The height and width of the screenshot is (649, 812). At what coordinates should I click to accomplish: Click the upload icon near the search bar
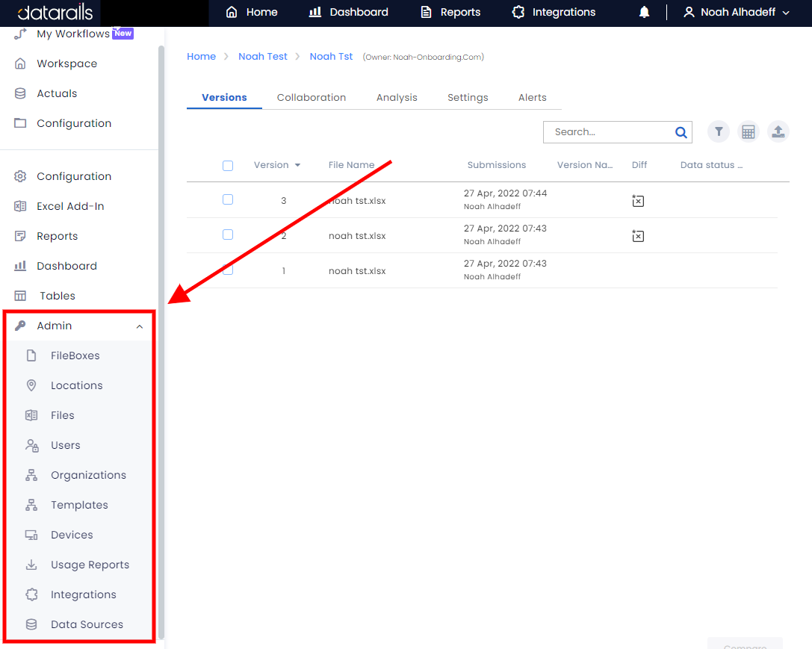pyautogui.click(x=778, y=131)
